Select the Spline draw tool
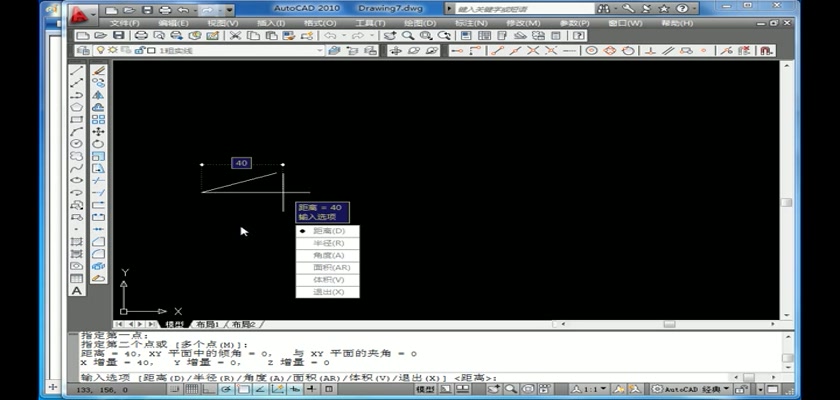Viewport: 840px width, 400px height. [x=77, y=169]
